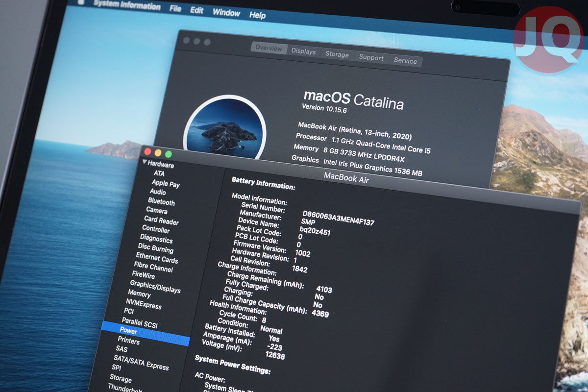588x392 pixels.
Task: Select Printers in the sidebar
Action: tap(128, 341)
